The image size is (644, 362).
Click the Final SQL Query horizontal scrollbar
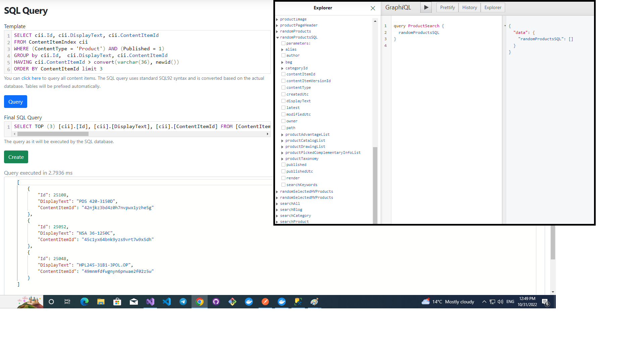53,134
